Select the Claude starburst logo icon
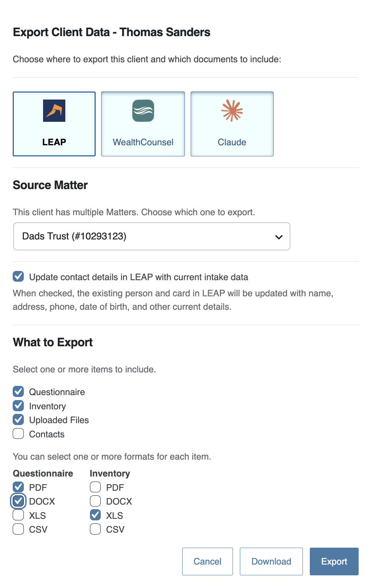Viewport: 369px width, 588px height. pos(232,111)
